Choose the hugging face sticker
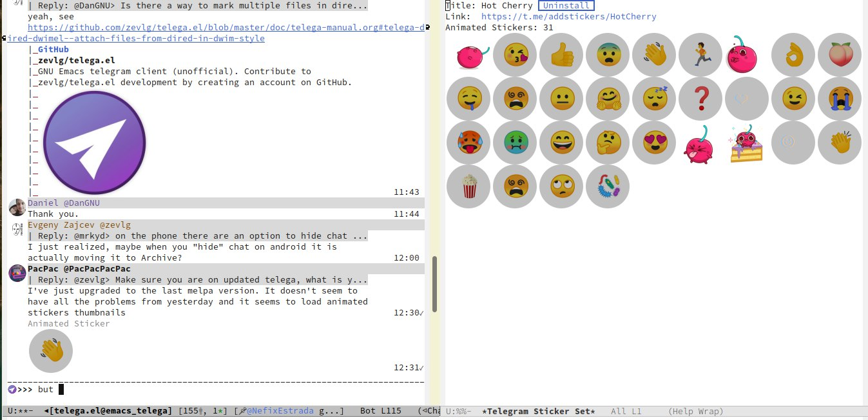Image resolution: width=868 pixels, height=420 pixels. 608,99
